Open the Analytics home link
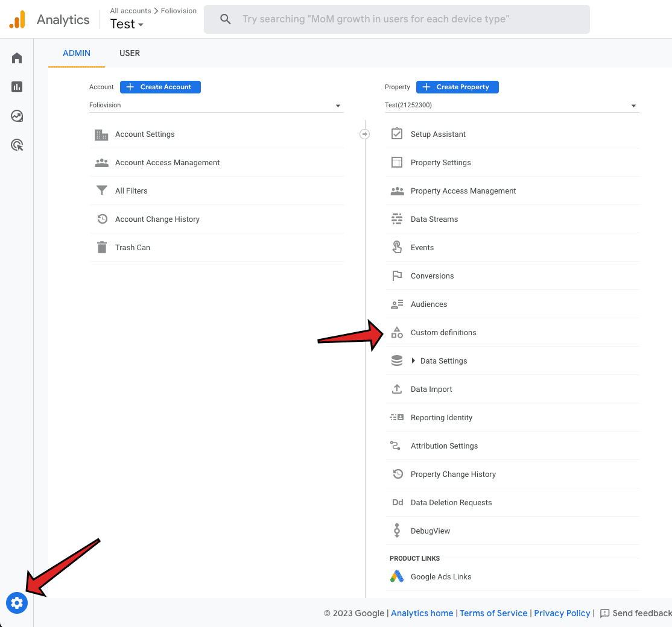672x627 pixels. pyautogui.click(x=422, y=613)
